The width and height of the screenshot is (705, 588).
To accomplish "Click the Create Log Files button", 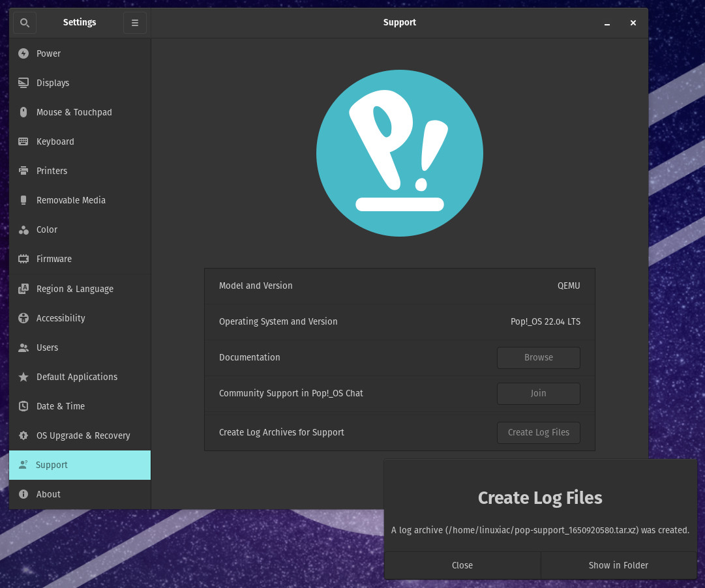I will (x=539, y=432).
